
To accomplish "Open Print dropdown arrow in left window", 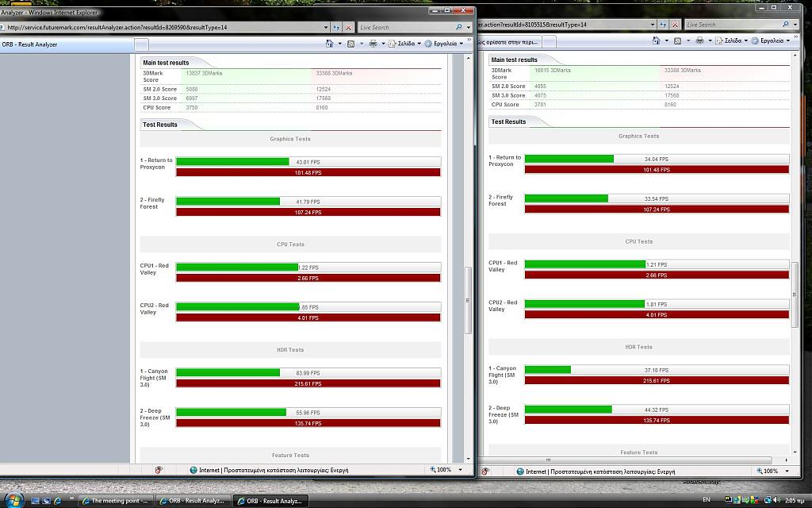I will point(383,44).
